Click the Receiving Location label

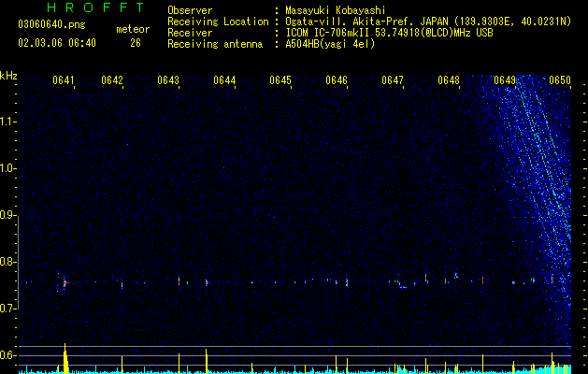click(218, 22)
